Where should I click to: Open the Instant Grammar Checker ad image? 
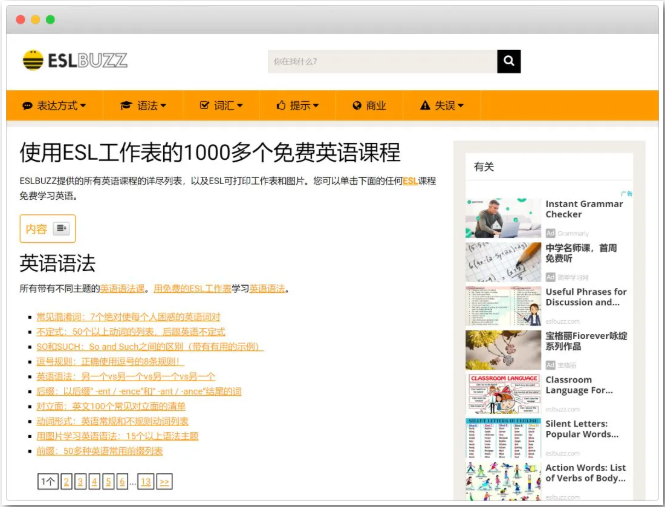[x=503, y=218]
